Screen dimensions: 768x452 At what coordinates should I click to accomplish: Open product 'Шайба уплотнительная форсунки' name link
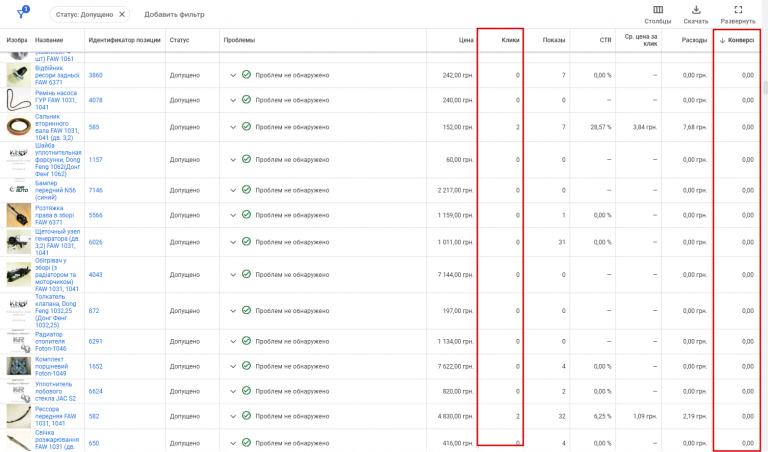coord(58,160)
